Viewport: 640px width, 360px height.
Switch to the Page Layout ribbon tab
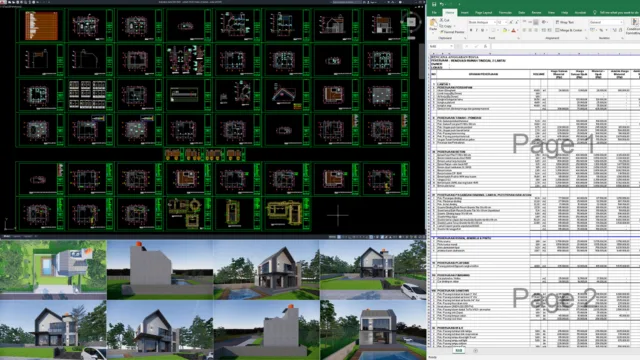coord(483,13)
